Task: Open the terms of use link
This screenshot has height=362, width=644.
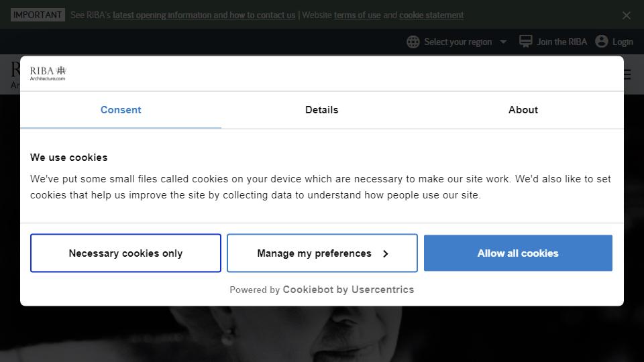Action: pyautogui.click(x=358, y=15)
